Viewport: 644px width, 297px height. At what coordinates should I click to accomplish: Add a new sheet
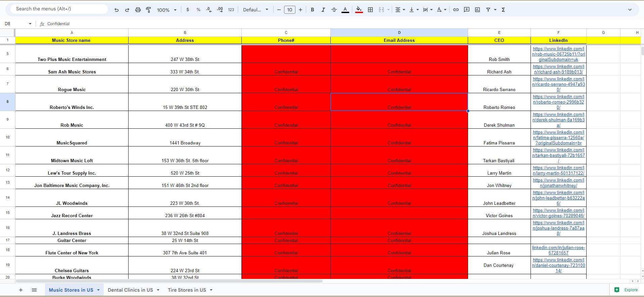tap(21, 290)
